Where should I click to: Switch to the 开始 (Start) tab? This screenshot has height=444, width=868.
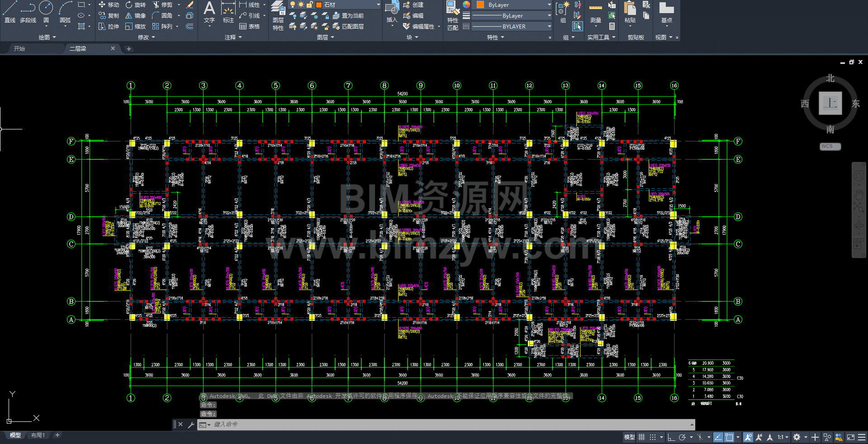19,48
